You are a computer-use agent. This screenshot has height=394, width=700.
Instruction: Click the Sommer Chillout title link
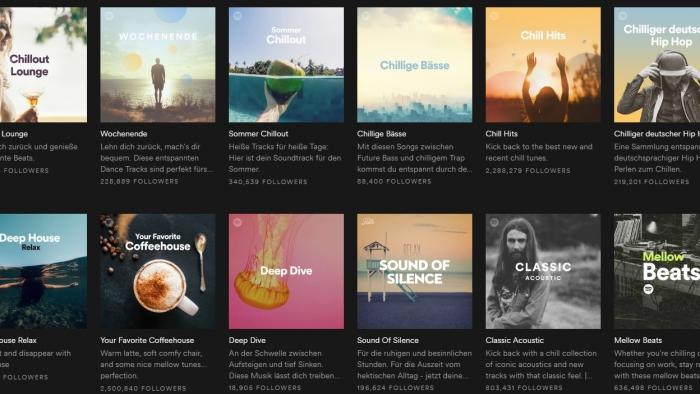258,133
